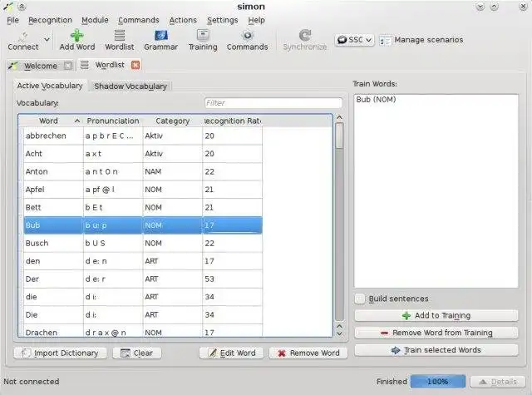Click recognition rate 53 cell
This screenshot has width=532, height=395.
[x=233, y=279]
